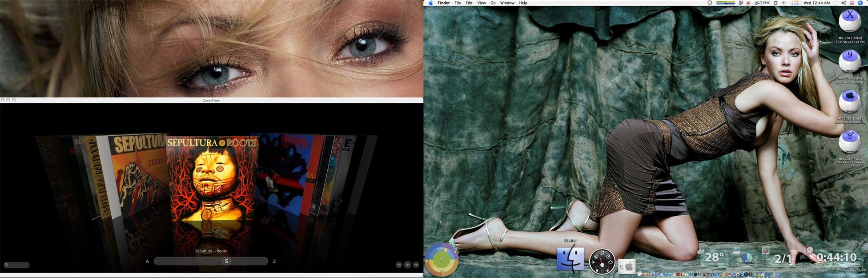This screenshot has height=278, width=868.
Task: Click the Thai flag input menu icon
Action: [x=852, y=3]
